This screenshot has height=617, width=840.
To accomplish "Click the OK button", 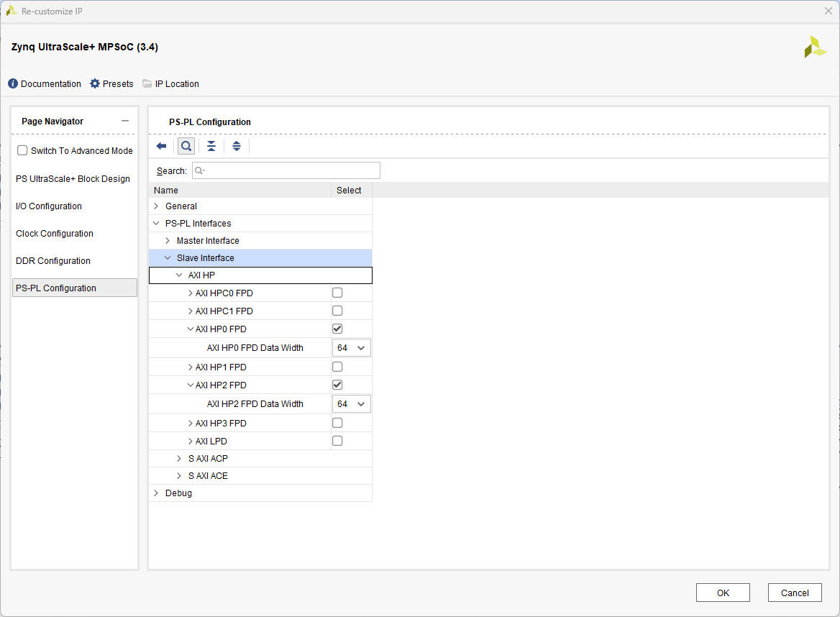I will click(723, 593).
